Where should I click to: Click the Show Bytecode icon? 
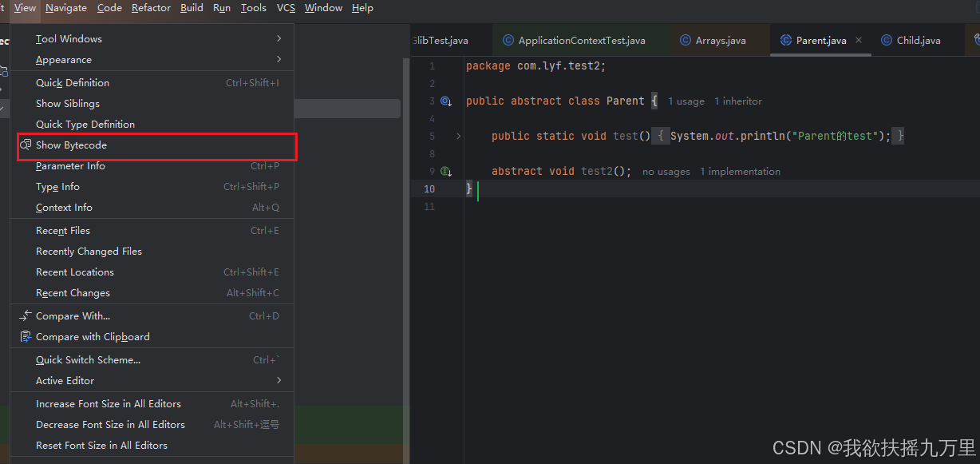point(26,145)
